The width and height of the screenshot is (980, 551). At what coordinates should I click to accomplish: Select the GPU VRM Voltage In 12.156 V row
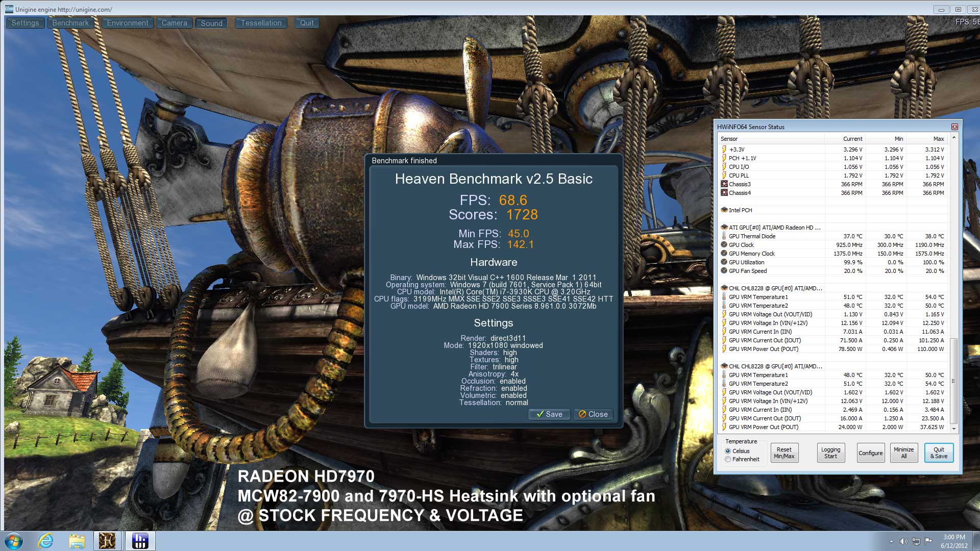832,323
